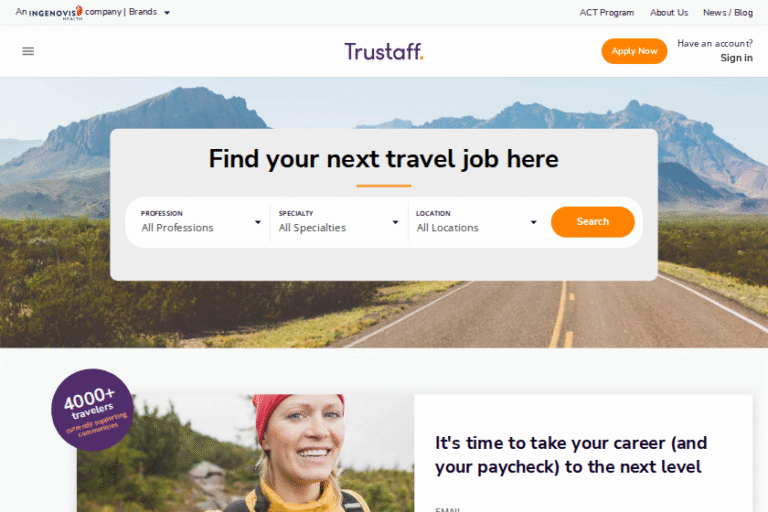This screenshot has width=768, height=512.
Task: Click the Ingenovis Health logo
Action: (x=55, y=13)
